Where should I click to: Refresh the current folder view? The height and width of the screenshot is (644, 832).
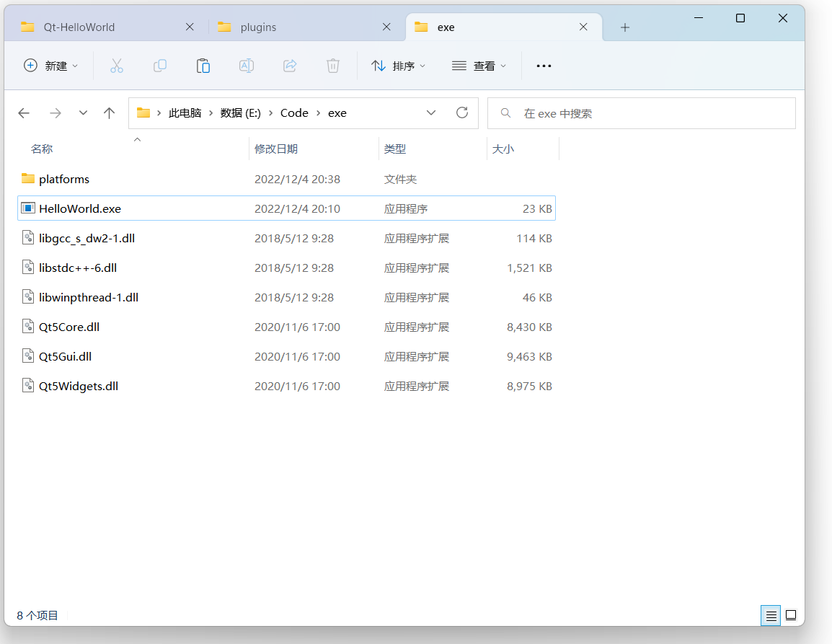462,113
